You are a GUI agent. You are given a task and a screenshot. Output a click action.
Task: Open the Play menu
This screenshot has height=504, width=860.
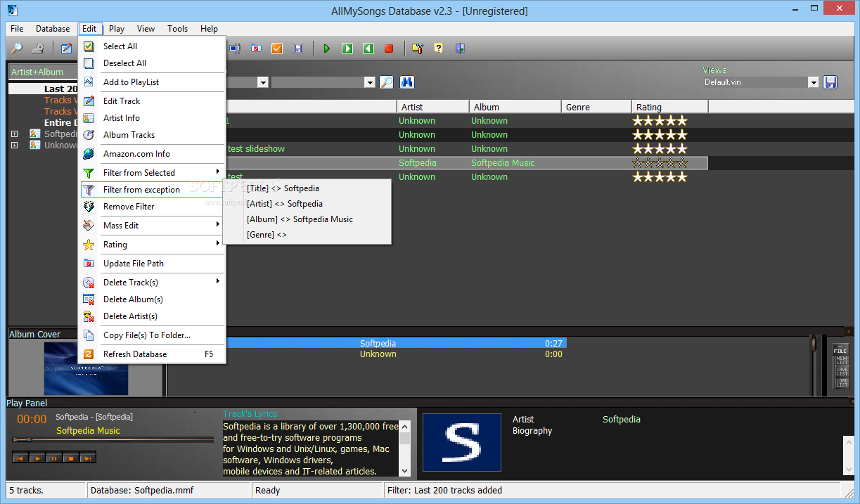117,29
